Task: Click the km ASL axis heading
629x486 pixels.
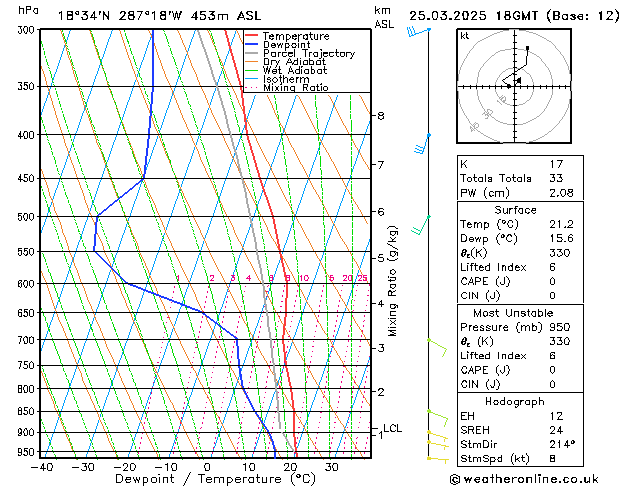Action: click(384, 17)
